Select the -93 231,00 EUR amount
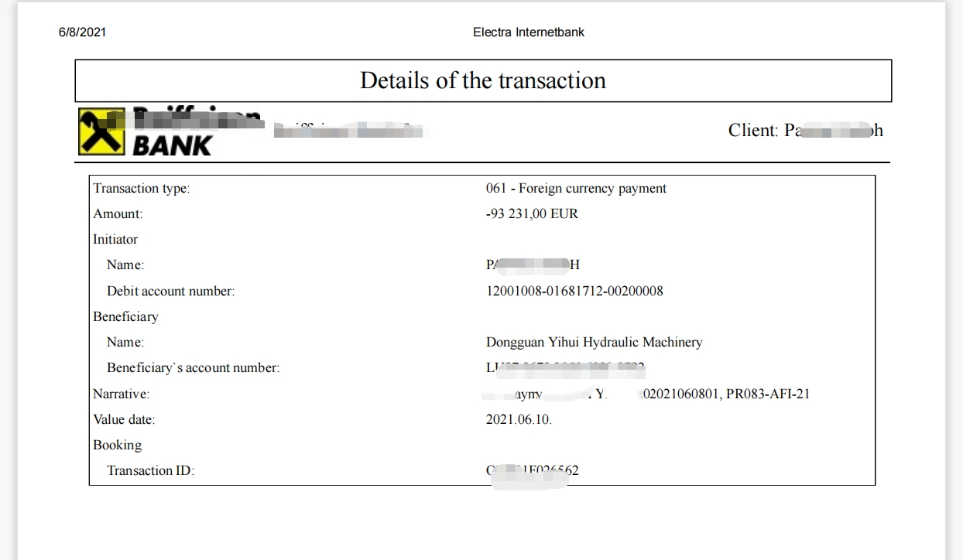This screenshot has height=560, width=963. pos(532,214)
